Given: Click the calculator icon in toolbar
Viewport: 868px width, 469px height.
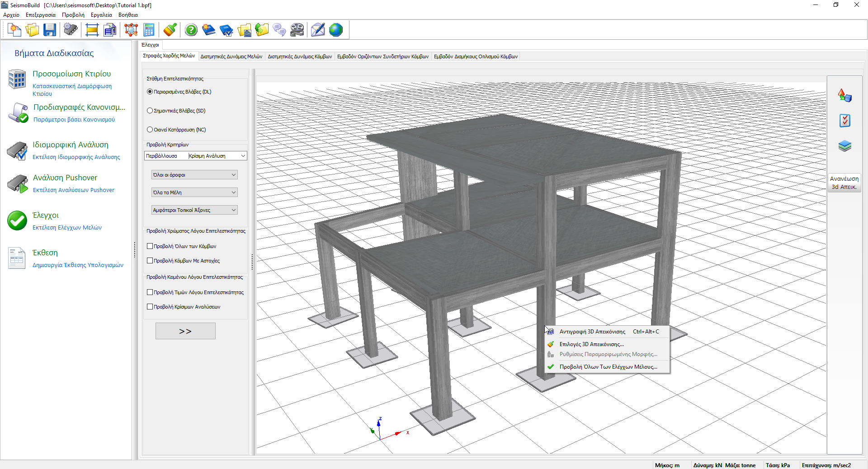Looking at the screenshot, I should 149,30.
